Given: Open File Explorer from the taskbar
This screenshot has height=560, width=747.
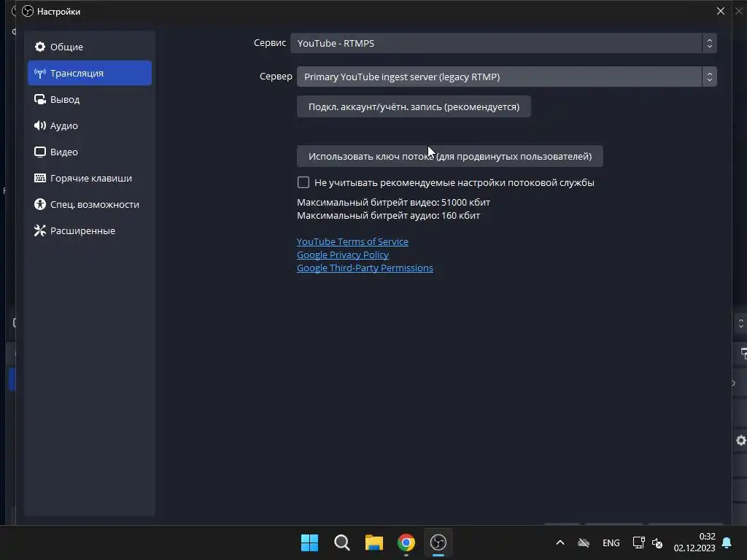Looking at the screenshot, I should [x=374, y=542].
